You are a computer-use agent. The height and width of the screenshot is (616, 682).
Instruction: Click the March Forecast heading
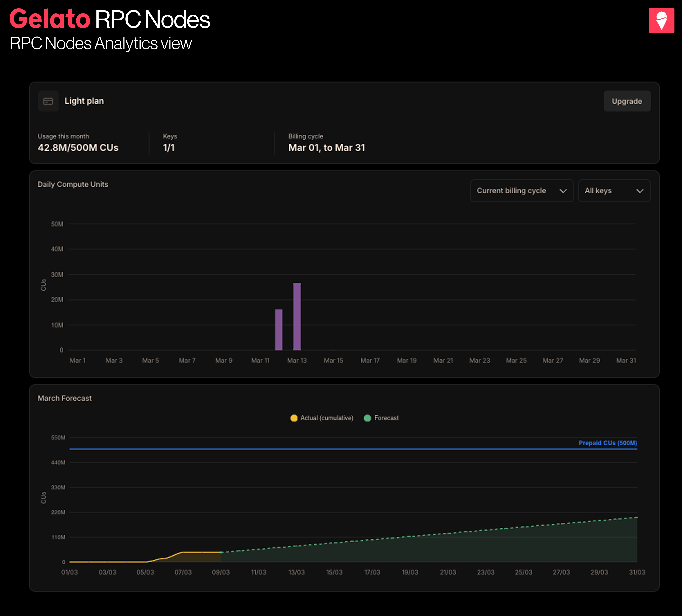point(65,398)
